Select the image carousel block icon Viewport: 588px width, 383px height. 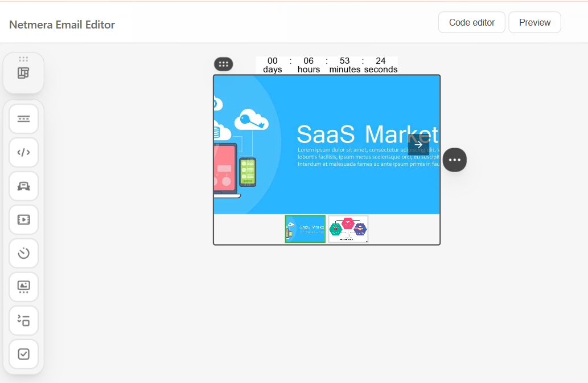click(23, 287)
